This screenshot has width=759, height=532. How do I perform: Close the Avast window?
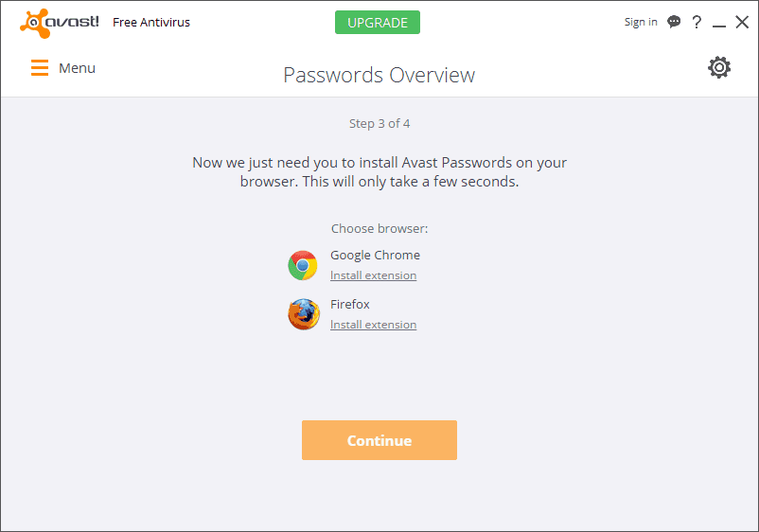(x=742, y=22)
